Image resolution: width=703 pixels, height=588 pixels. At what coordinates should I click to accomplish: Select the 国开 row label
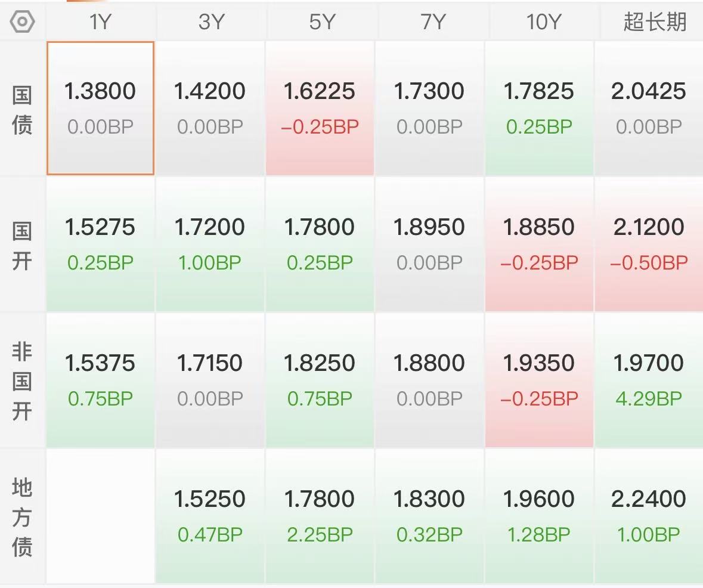click(x=23, y=245)
